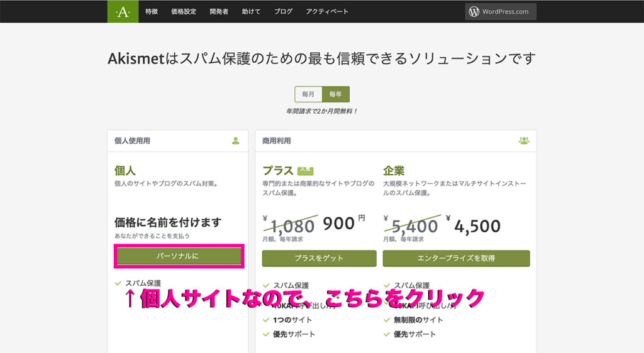This screenshot has width=644, height=353.
Task: Click checkmark next to 無制限のサイト
Action: 387,320
